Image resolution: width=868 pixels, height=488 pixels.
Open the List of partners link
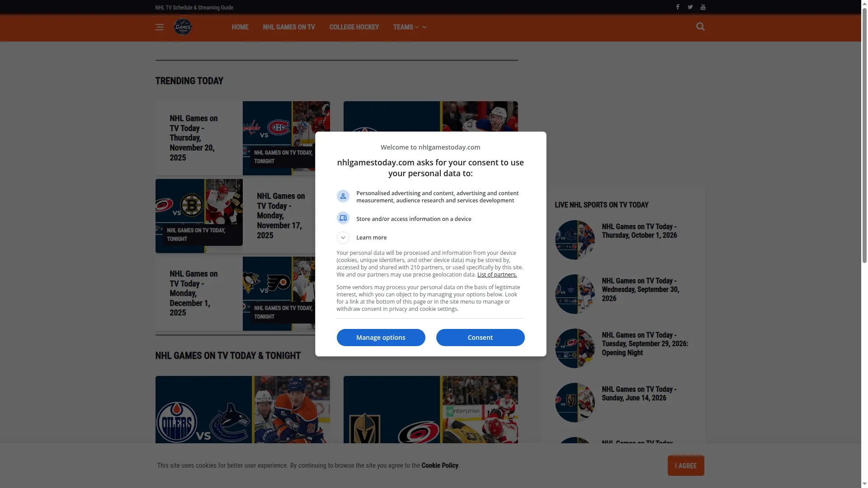tap(497, 275)
